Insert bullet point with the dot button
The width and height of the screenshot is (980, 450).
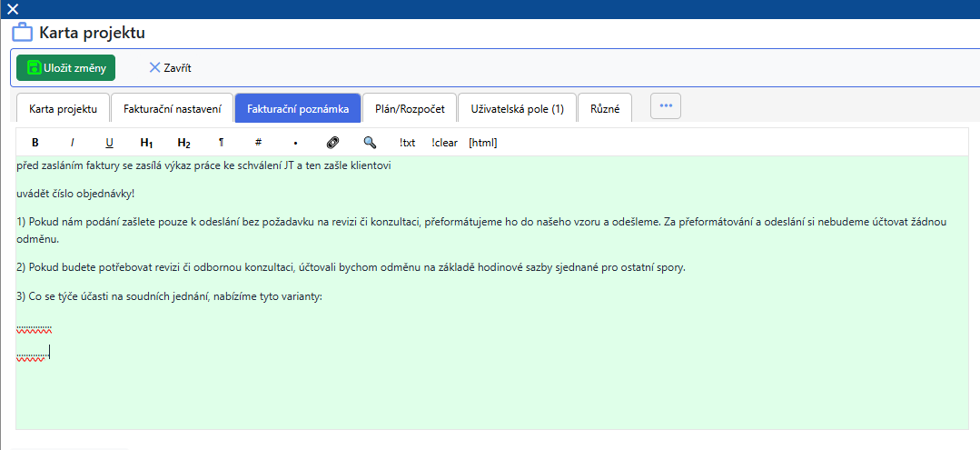pyautogui.click(x=295, y=143)
